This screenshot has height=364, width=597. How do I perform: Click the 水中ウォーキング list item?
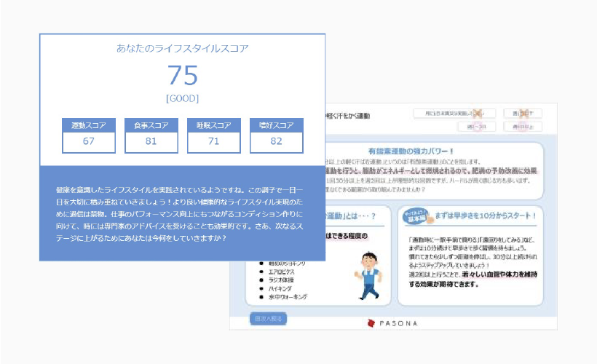pyautogui.click(x=288, y=296)
